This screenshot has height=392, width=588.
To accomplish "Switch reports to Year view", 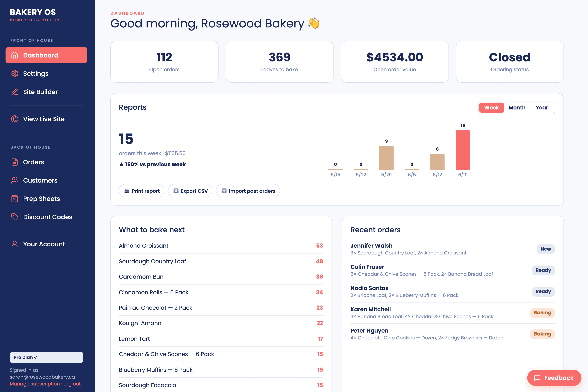I will (x=541, y=107).
